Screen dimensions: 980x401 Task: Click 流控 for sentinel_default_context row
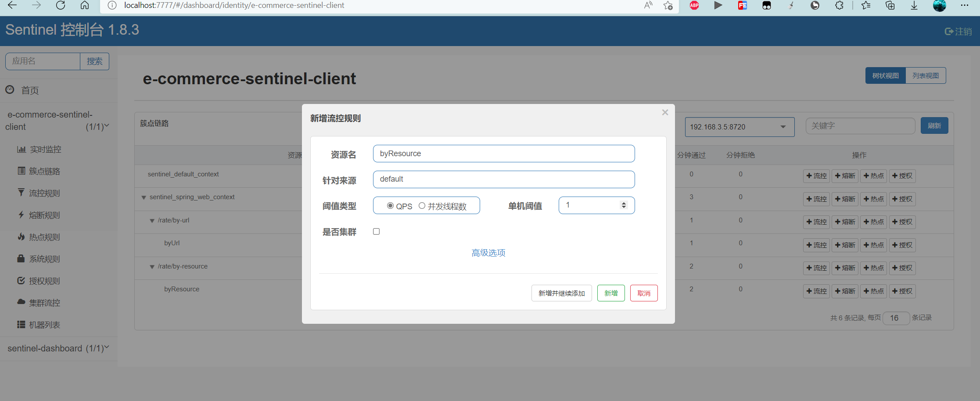817,176
